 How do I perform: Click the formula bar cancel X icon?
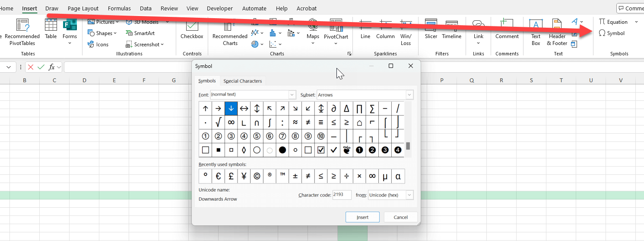coord(31,67)
